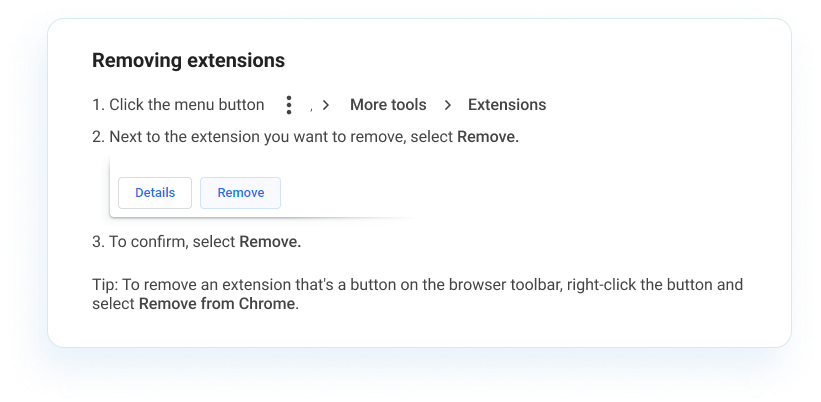
Task: Select the More tools menu label
Action: [x=388, y=105]
